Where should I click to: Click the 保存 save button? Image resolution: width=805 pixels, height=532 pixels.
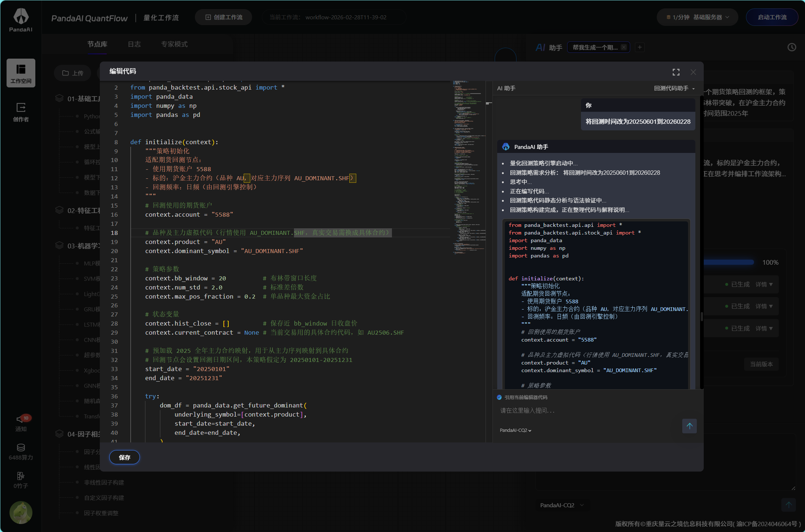[125, 457]
